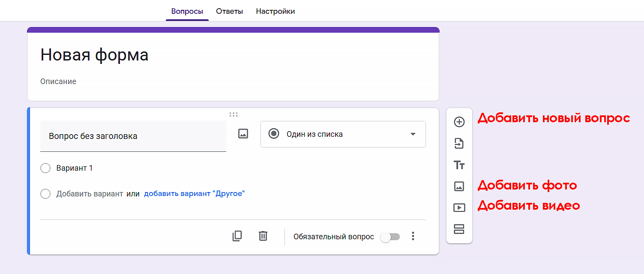644x274 pixels.
Task: Click the «Описание» description field
Action: click(x=58, y=81)
